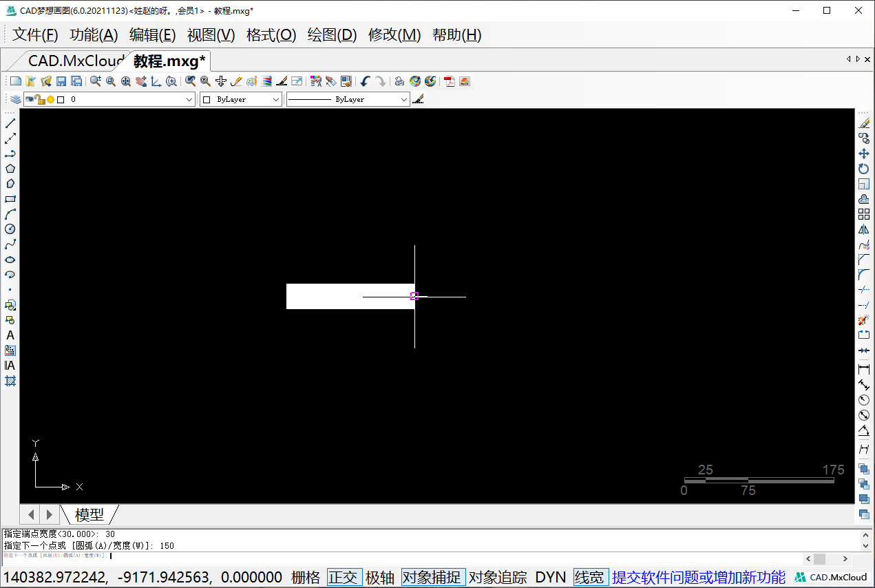Select the Circle drawing tool
The width and height of the screenshot is (875, 588).
click(x=10, y=229)
